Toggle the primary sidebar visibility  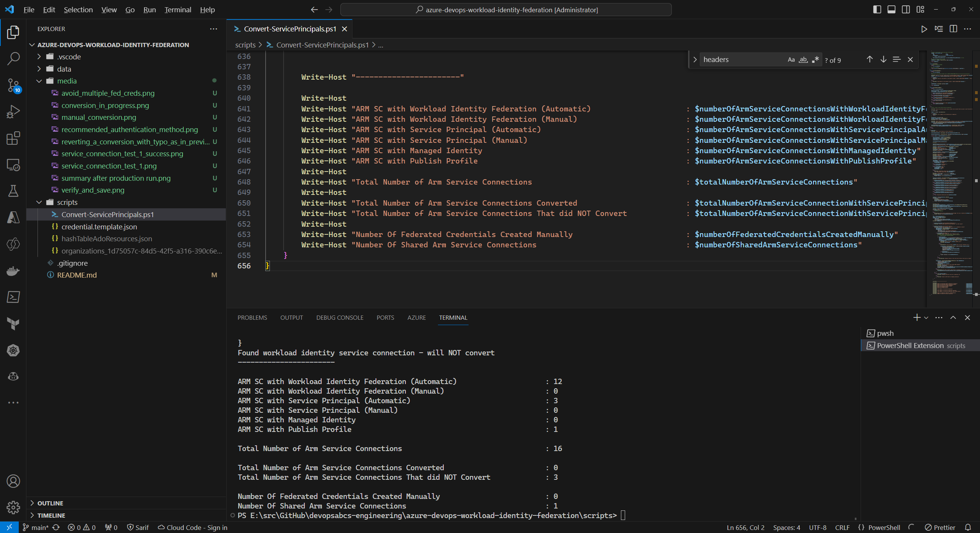click(x=877, y=9)
